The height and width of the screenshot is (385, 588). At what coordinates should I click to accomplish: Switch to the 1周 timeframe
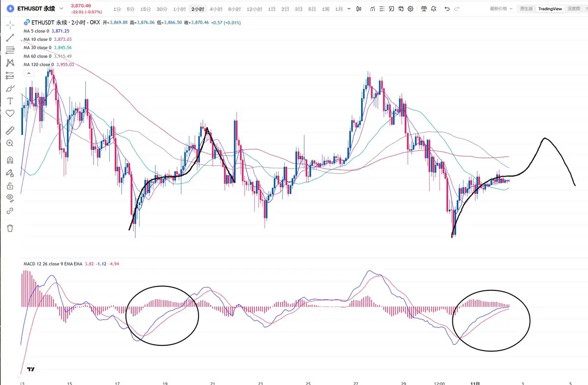[x=325, y=9]
